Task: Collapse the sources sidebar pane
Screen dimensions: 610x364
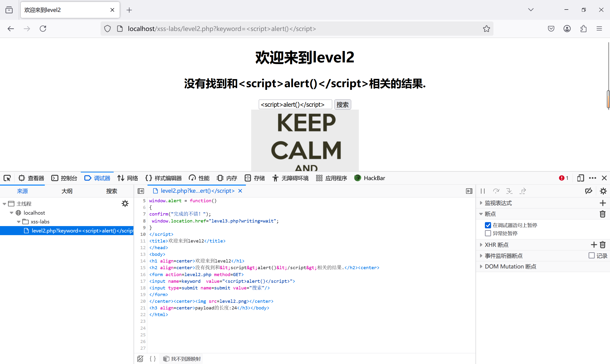Action: click(x=141, y=191)
